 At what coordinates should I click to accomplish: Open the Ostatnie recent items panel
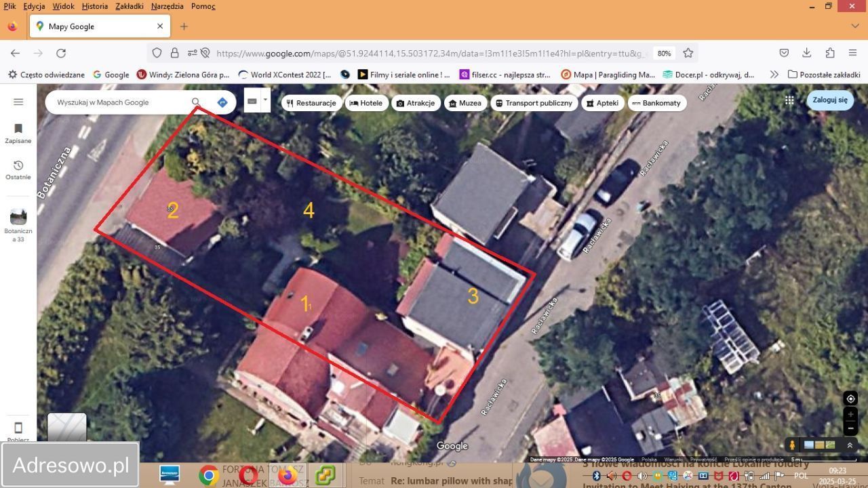pyautogui.click(x=18, y=169)
